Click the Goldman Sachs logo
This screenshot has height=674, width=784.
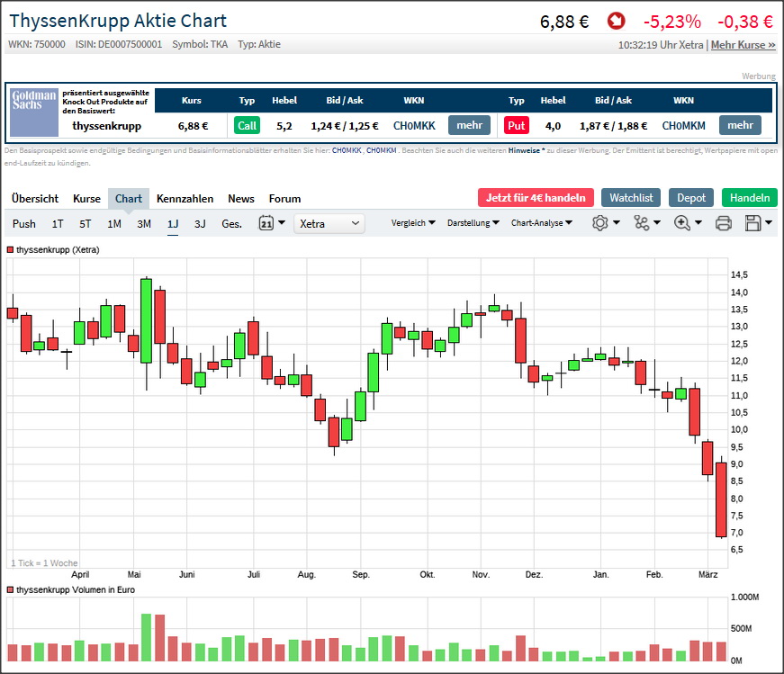(34, 112)
